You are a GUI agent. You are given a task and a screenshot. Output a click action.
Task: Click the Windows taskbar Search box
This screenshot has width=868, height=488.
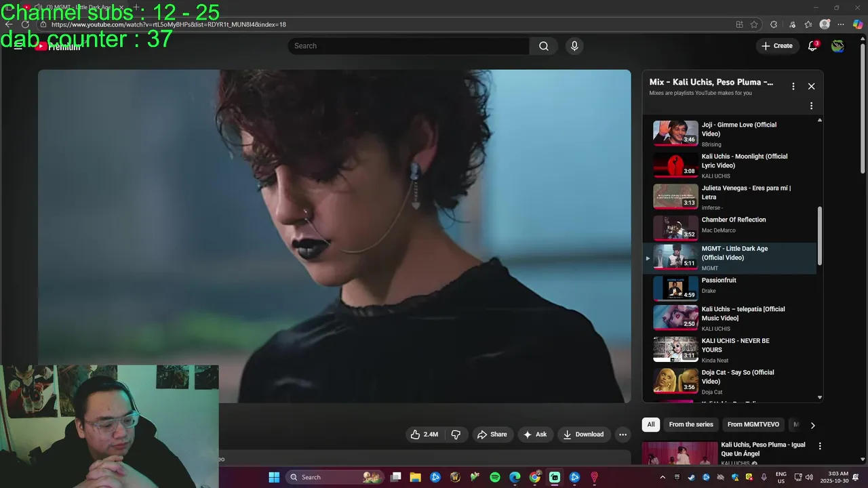coord(335,477)
